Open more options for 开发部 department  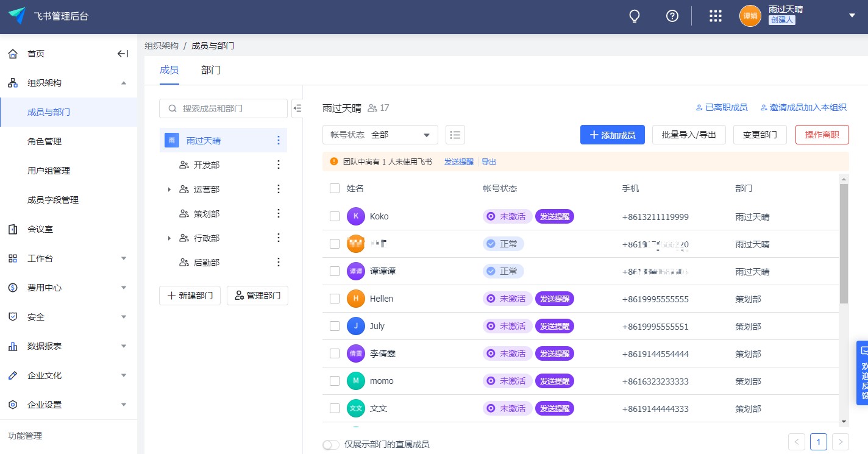(x=279, y=165)
